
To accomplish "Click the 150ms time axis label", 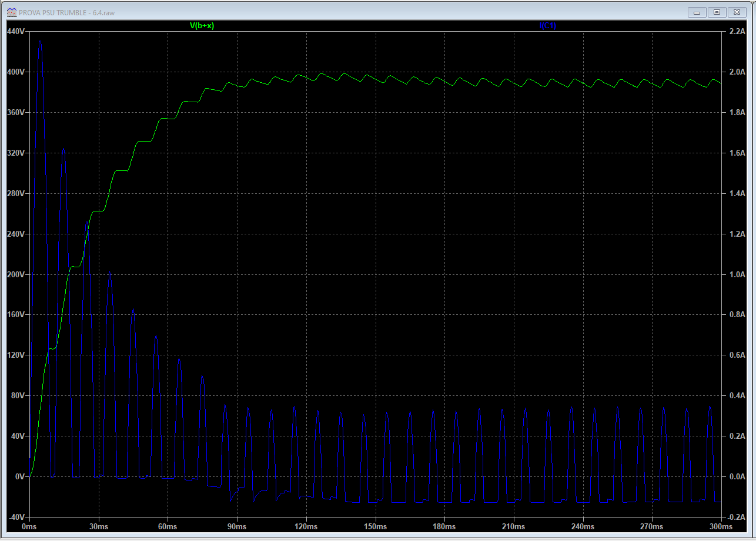I will [x=375, y=526].
